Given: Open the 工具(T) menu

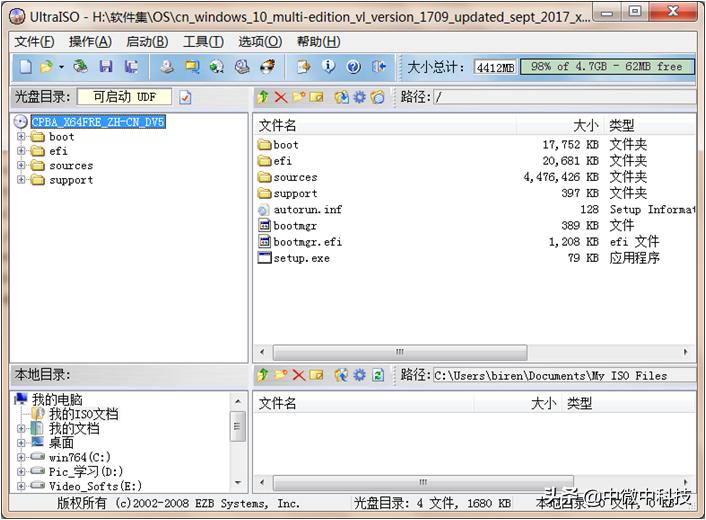Looking at the screenshot, I should [x=203, y=42].
